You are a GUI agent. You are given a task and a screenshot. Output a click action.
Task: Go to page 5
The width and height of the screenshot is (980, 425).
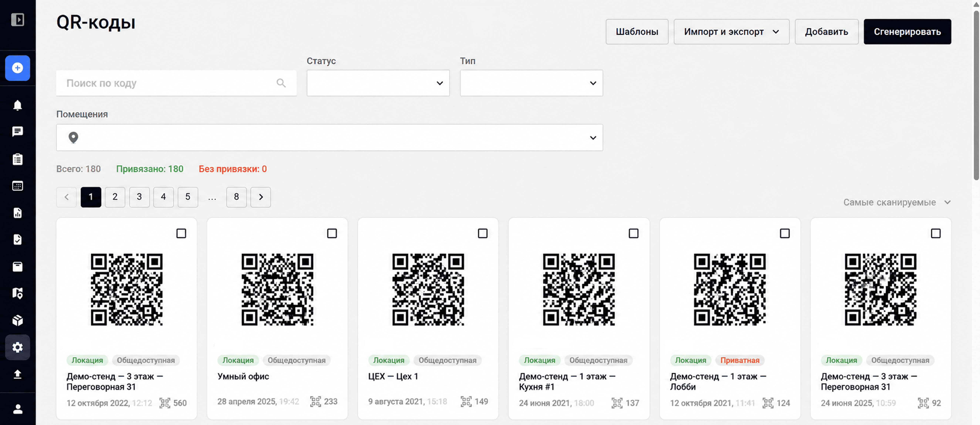pos(188,197)
